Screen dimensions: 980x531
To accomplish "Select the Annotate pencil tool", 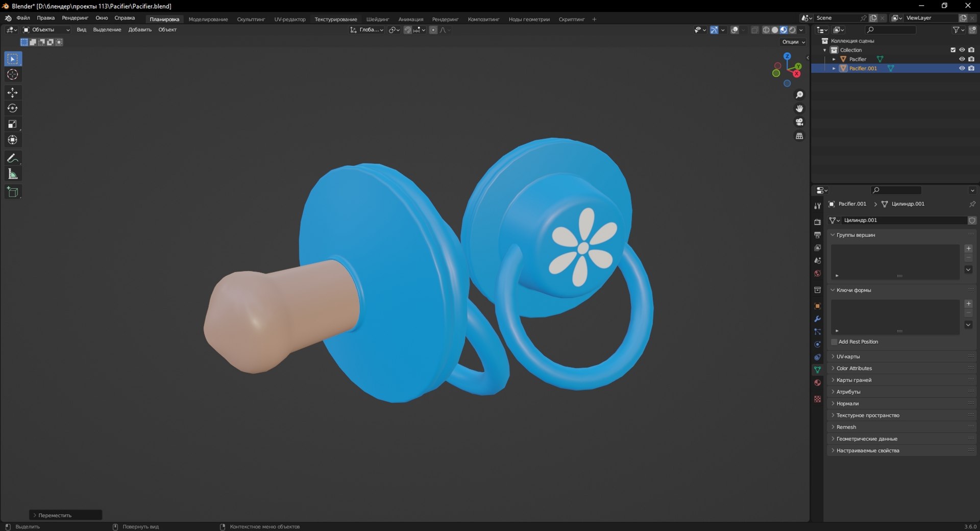I will [13, 158].
